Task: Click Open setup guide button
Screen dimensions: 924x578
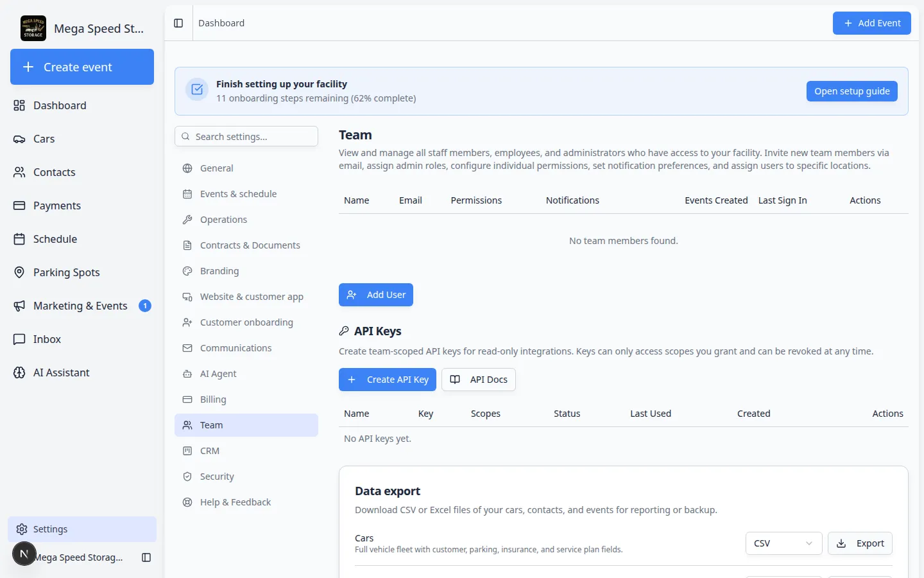Action: pyautogui.click(x=852, y=91)
